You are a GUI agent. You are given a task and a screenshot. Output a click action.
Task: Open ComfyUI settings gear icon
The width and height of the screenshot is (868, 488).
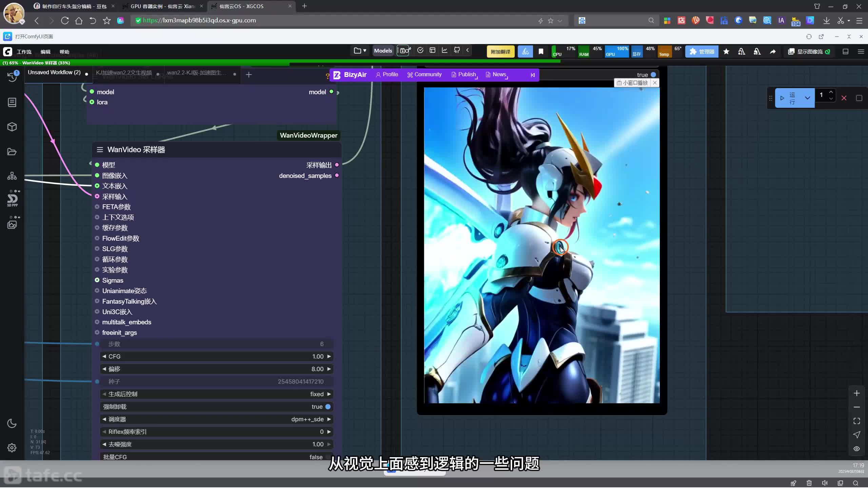(12, 448)
